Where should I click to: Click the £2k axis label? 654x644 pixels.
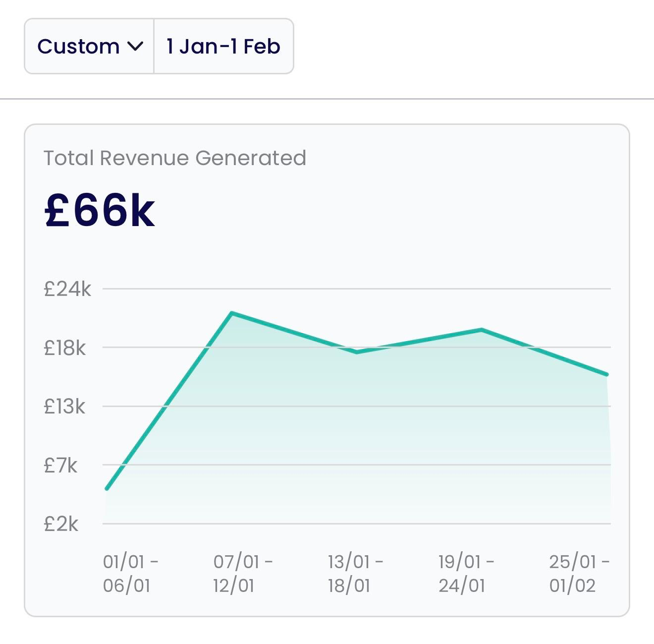[61, 524]
